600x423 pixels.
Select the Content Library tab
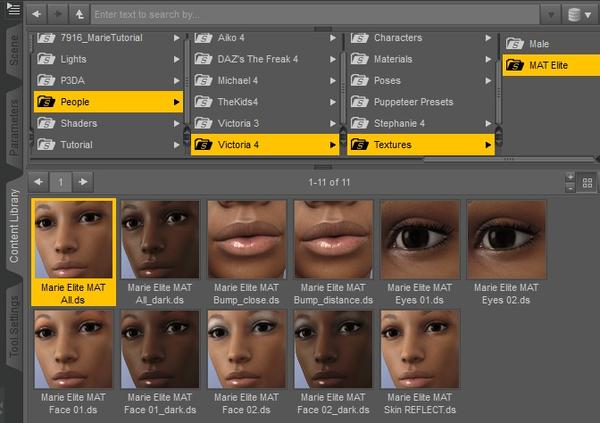[x=14, y=226]
